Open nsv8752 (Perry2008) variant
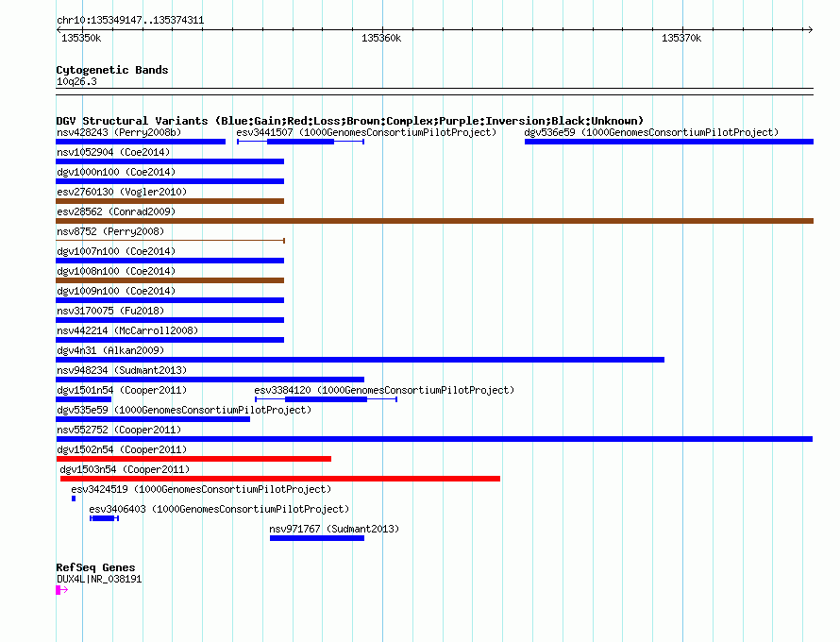Viewport: 840px width, 642px height. pos(170,241)
